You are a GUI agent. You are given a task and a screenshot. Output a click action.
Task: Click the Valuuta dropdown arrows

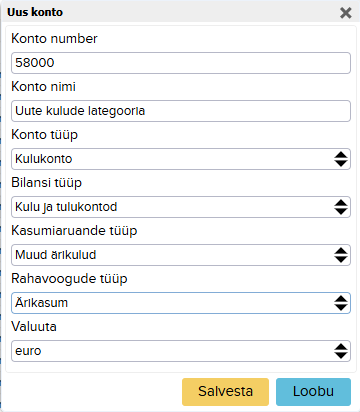click(341, 351)
